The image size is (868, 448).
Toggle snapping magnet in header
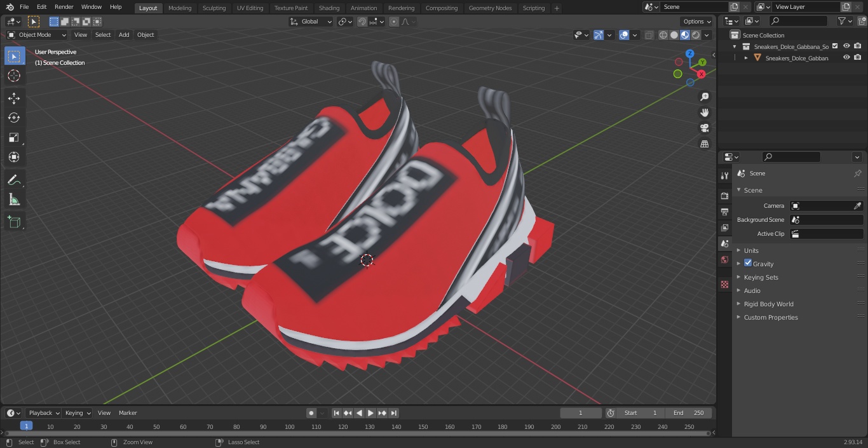[362, 22]
